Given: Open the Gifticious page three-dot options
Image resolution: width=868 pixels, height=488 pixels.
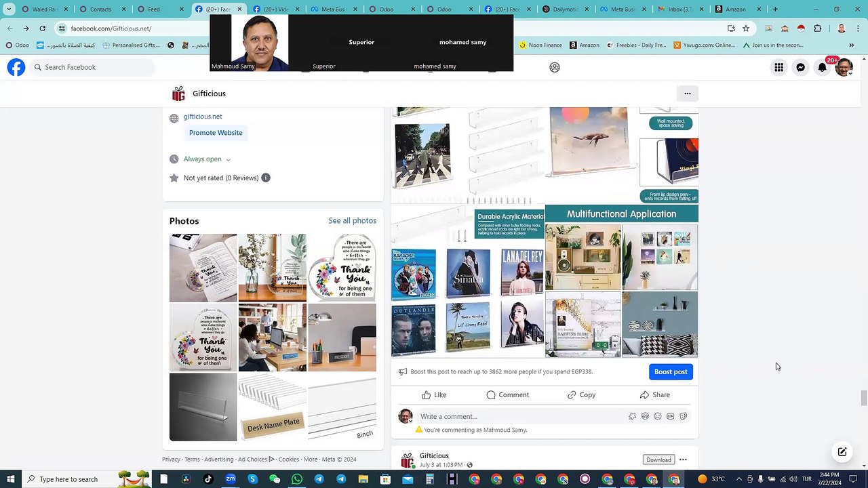Looking at the screenshot, I should point(688,94).
